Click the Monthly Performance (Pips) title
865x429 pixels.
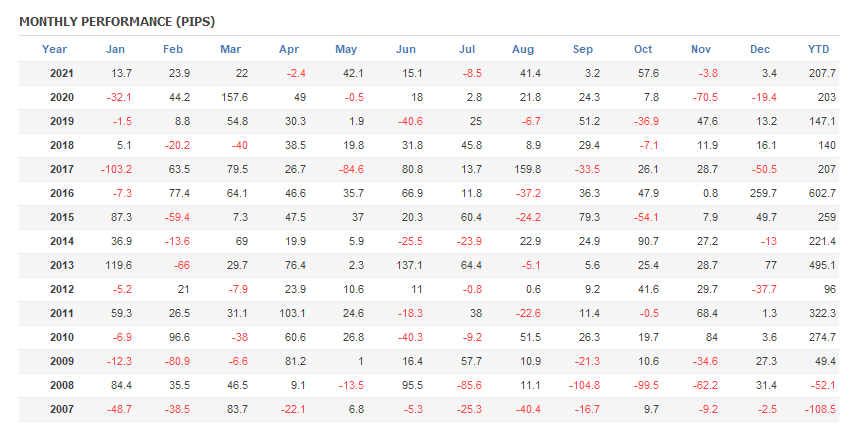pyautogui.click(x=117, y=21)
